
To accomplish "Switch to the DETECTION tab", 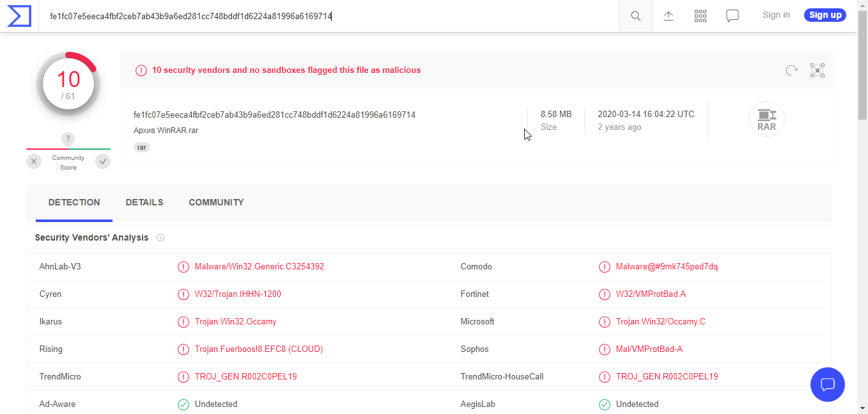I will pos(74,203).
